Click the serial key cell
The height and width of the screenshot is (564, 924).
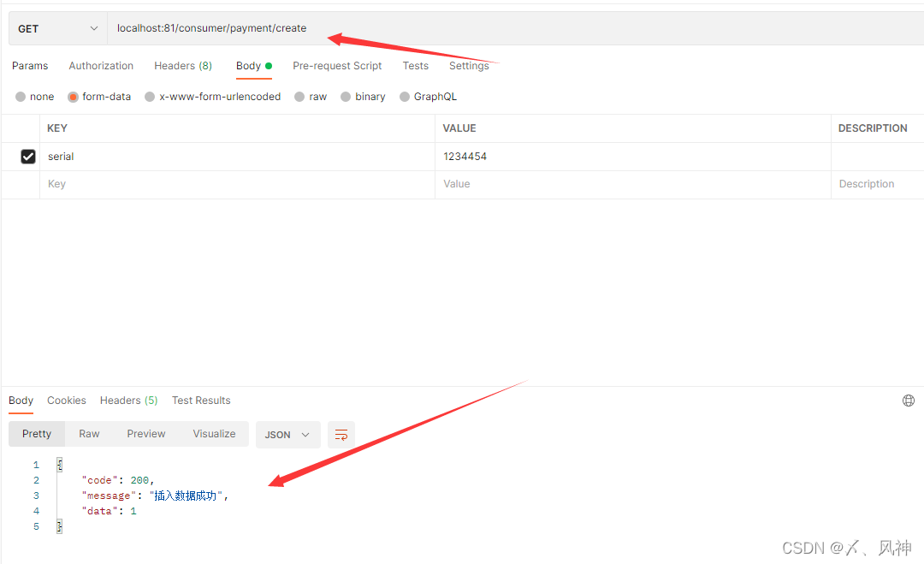tap(238, 156)
